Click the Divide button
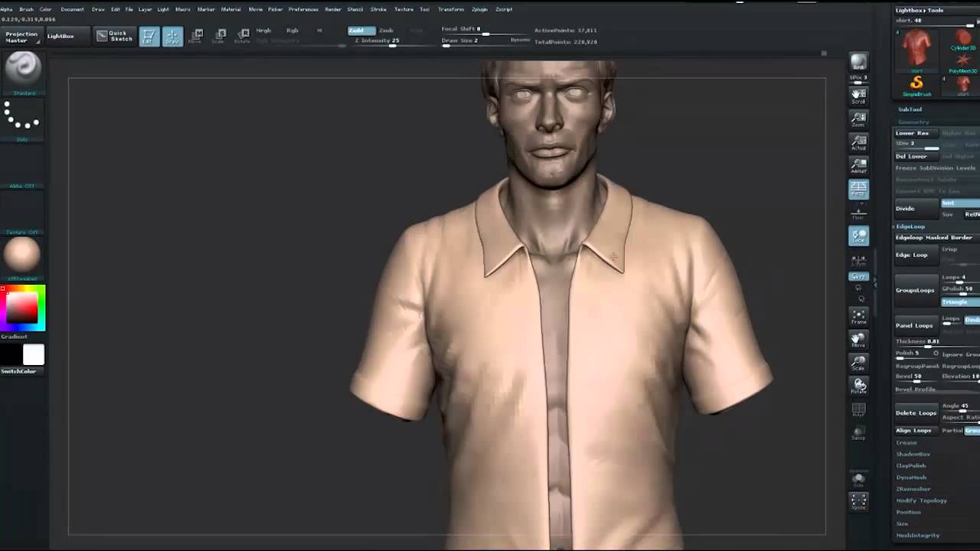The width and height of the screenshot is (980, 551). point(916,208)
